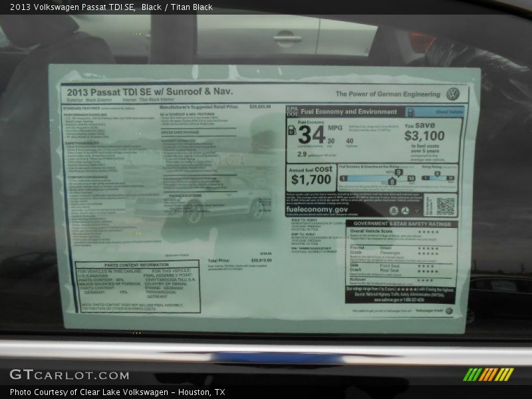Click the Fuel Economy & Greenhouse Gas Rating slider
The height and width of the screenshot is (399, 532).
(x=377, y=178)
